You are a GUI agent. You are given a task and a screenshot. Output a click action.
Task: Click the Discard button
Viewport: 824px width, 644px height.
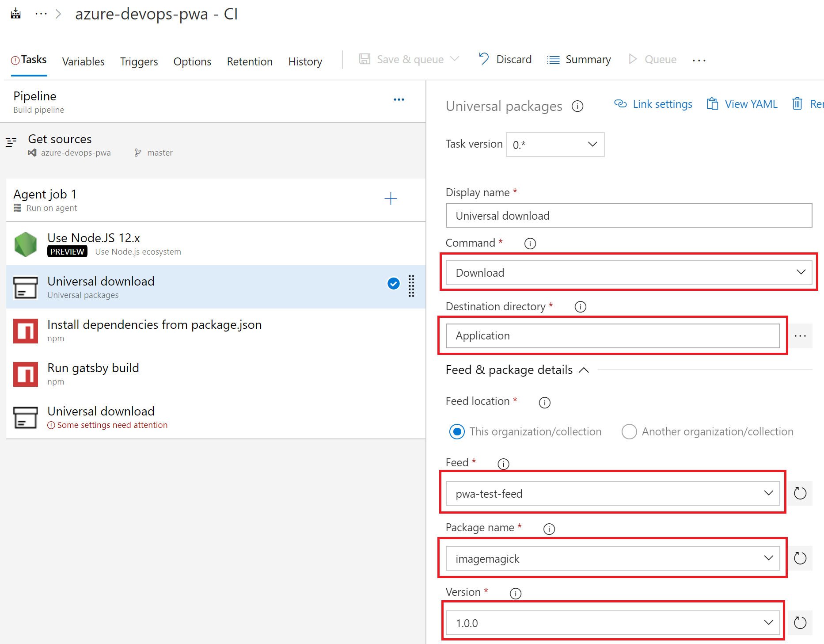point(505,59)
